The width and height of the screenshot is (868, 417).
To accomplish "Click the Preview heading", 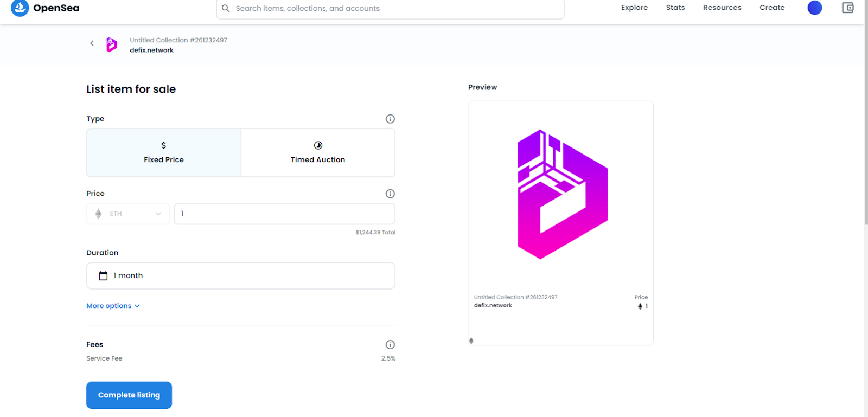I will (482, 87).
